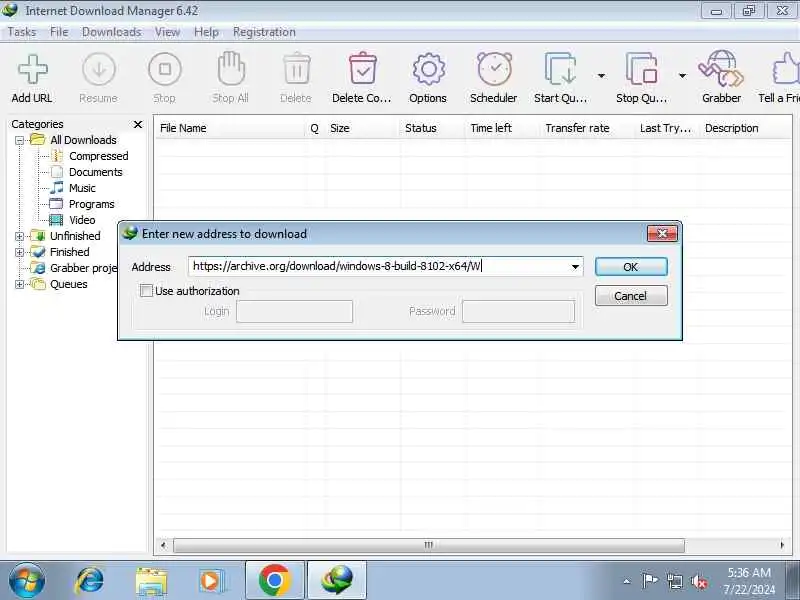800x600 pixels.
Task: Confirm the address with OK
Action: 631,267
